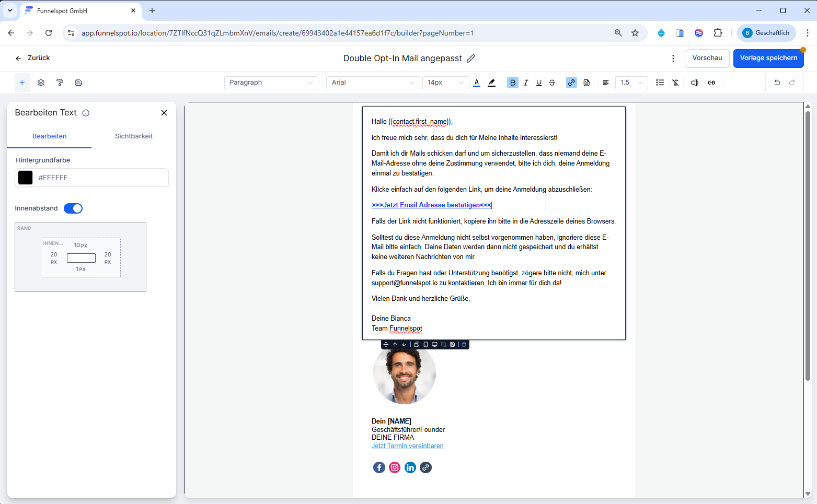Screen dimensions: 817x504
Task: Select the Bearbeiten tab
Action: tap(50, 136)
